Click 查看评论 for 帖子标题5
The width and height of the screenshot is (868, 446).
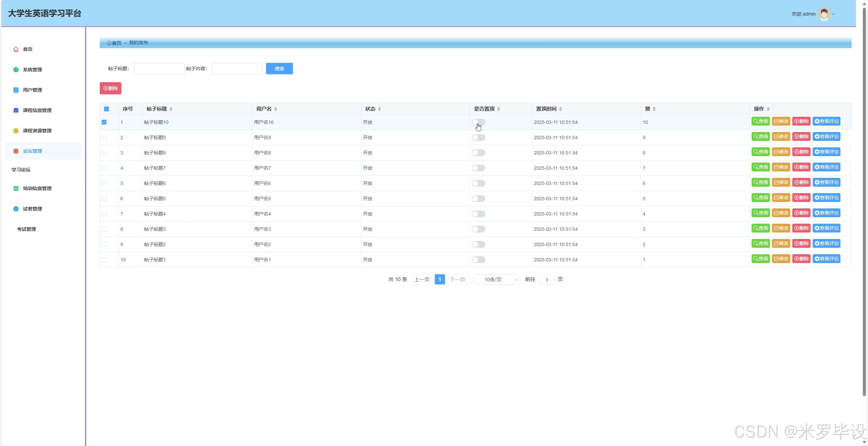[827, 198]
